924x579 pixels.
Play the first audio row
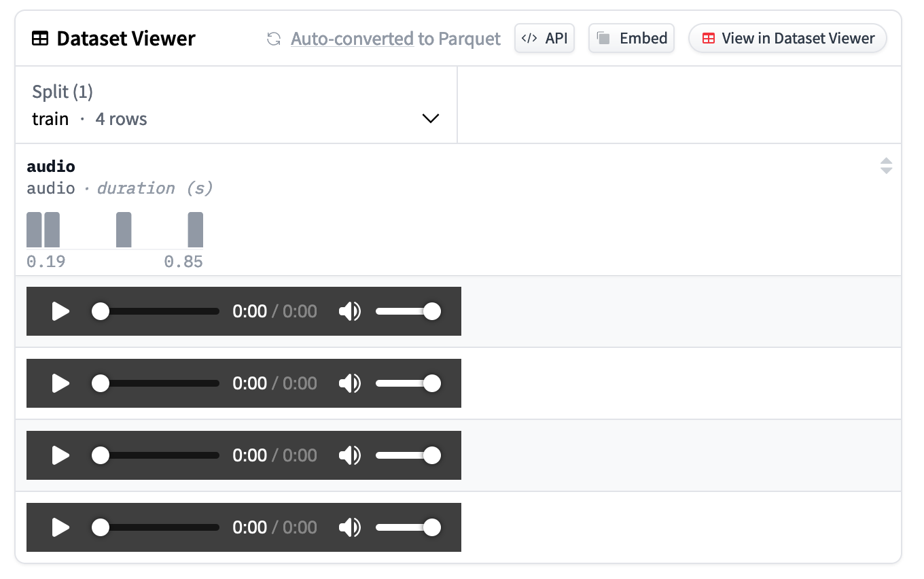point(61,311)
